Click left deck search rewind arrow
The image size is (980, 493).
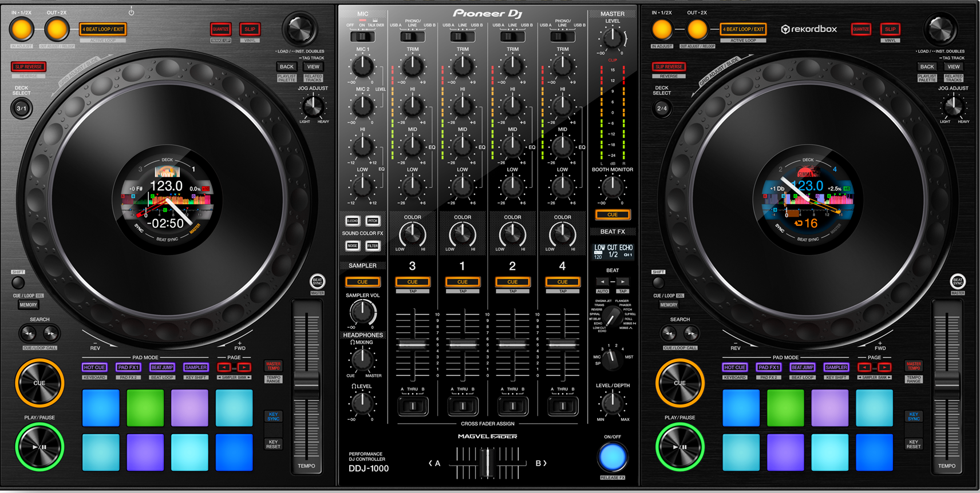(28, 333)
